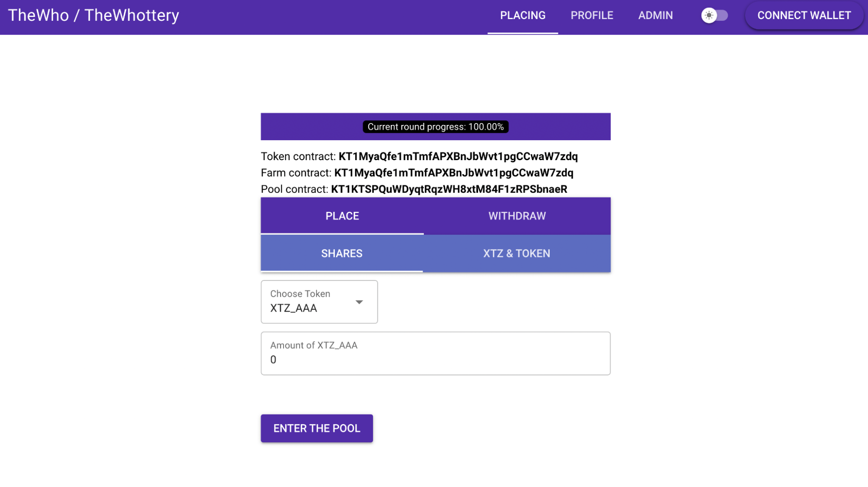Image resolution: width=868 pixels, height=487 pixels.
Task: Open the Admin page
Action: click(655, 16)
